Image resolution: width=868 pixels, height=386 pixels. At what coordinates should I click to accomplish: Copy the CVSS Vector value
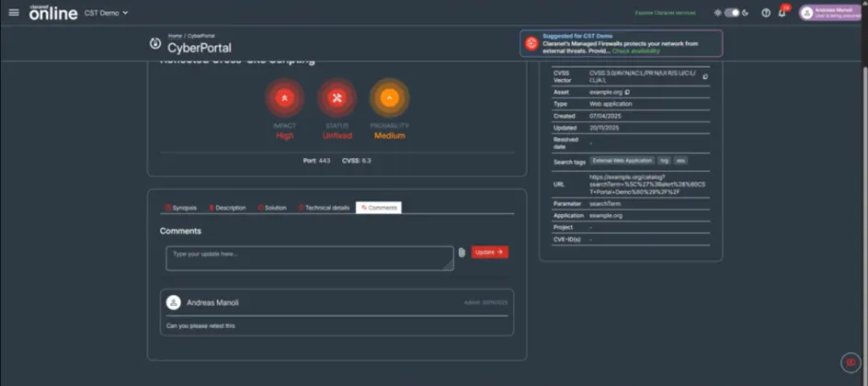coord(705,77)
